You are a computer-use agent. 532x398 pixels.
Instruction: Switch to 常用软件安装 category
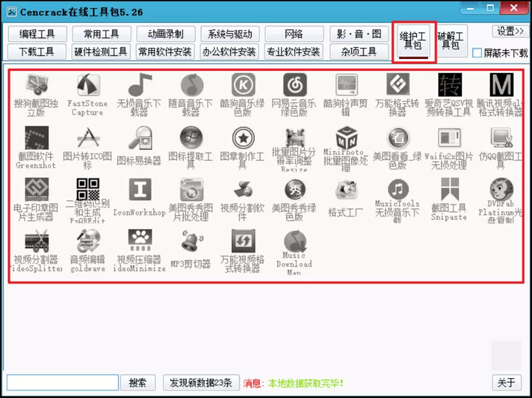coord(166,52)
